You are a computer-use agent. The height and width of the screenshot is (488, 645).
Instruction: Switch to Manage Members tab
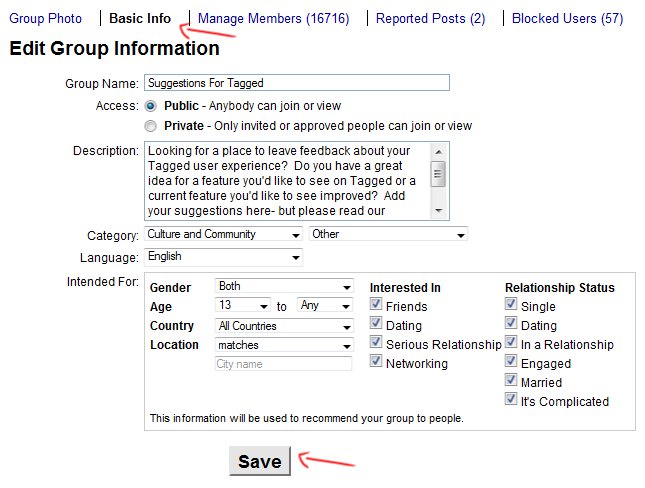coord(274,19)
